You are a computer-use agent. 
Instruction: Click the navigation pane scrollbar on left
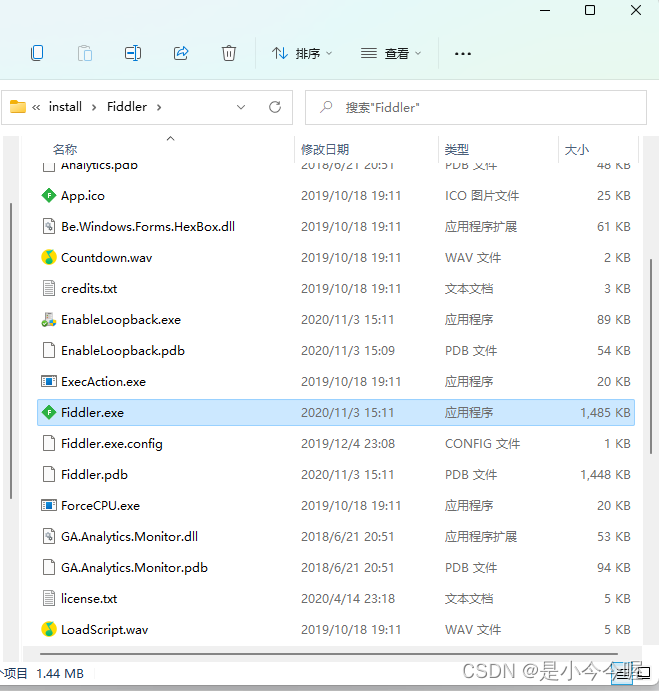point(11,351)
